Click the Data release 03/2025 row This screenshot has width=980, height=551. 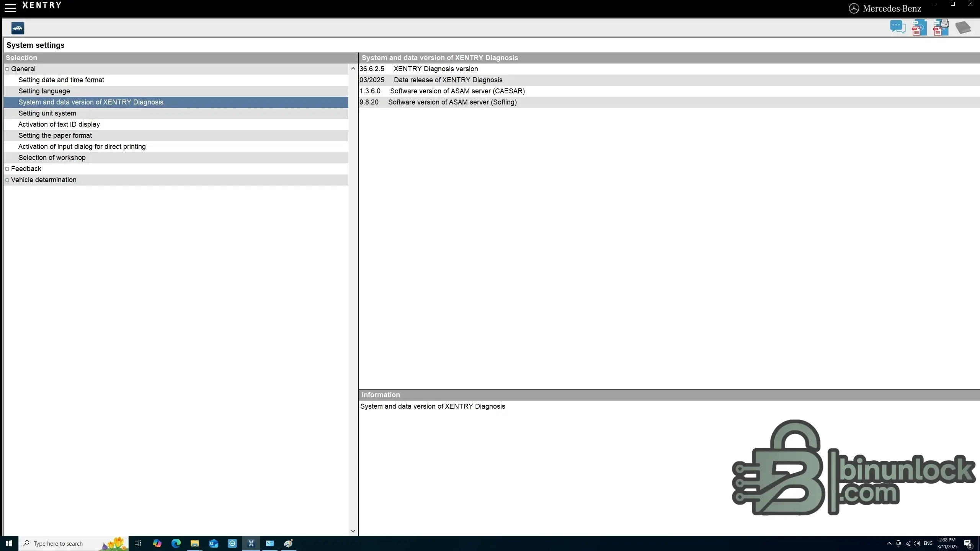(x=669, y=80)
